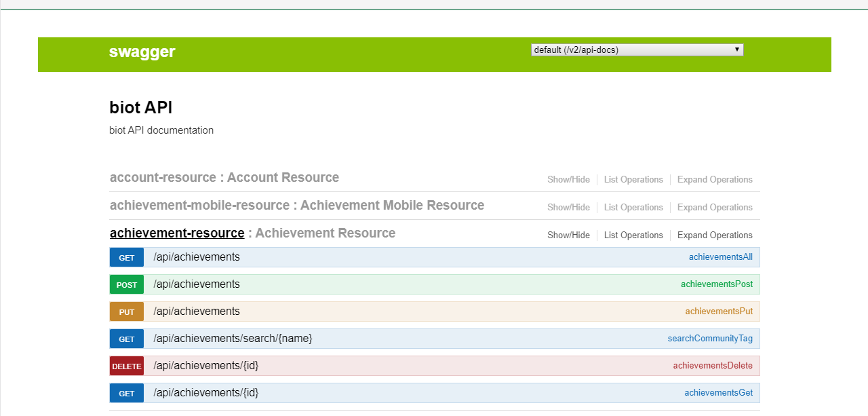Click the achievementsDelete operation link
Image resolution: width=868 pixels, height=416 pixels.
[713, 366]
